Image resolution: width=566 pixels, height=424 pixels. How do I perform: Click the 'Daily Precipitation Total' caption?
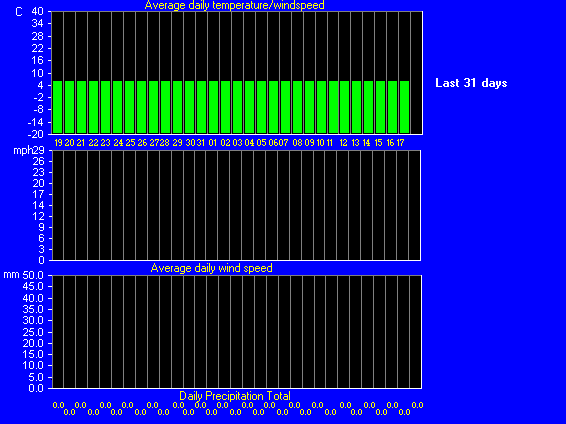235,396
